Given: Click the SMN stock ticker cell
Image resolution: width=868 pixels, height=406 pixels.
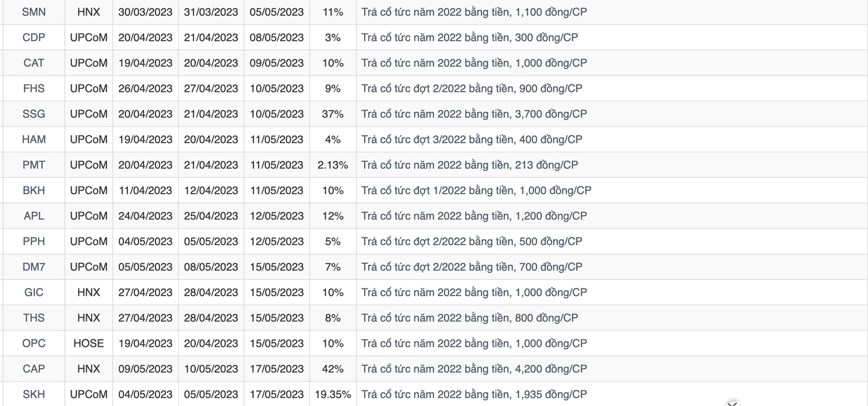Looking at the screenshot, I should [34, 12].
